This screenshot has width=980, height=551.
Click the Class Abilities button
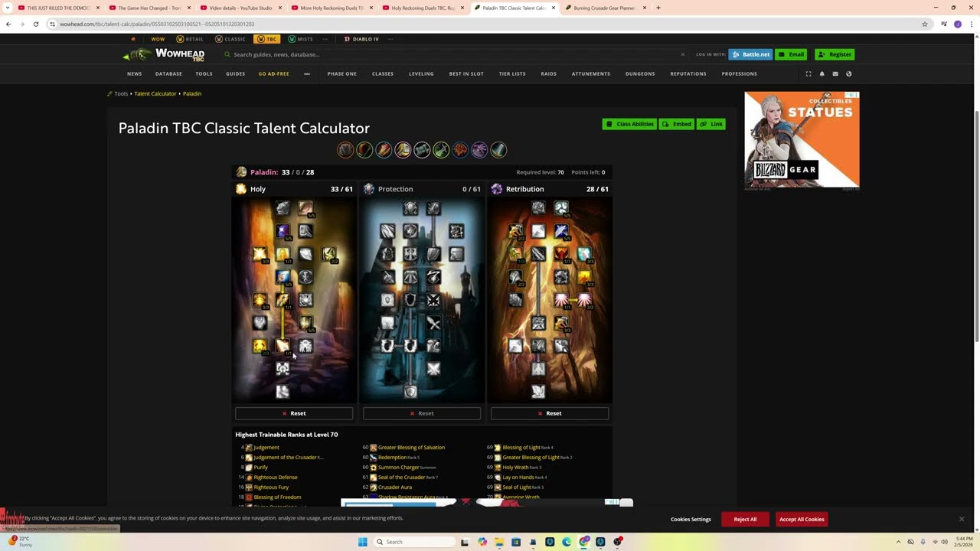point(629,124)
